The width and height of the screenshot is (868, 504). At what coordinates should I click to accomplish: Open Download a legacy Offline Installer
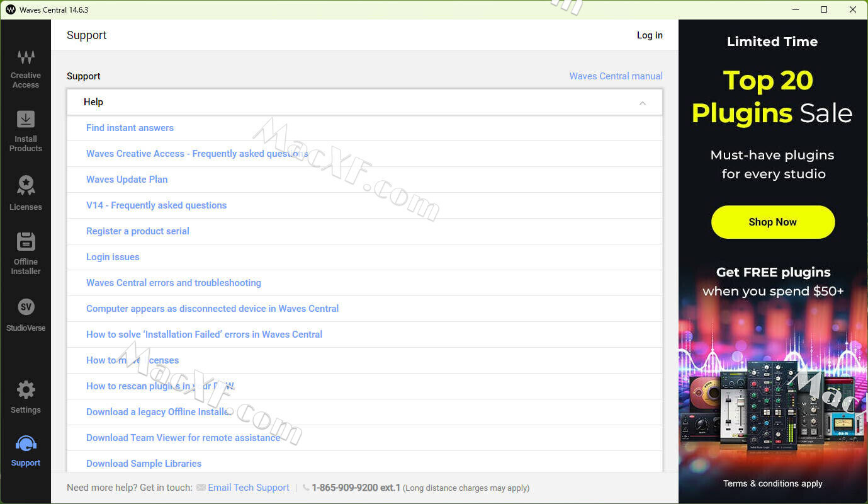click(159, 412)
